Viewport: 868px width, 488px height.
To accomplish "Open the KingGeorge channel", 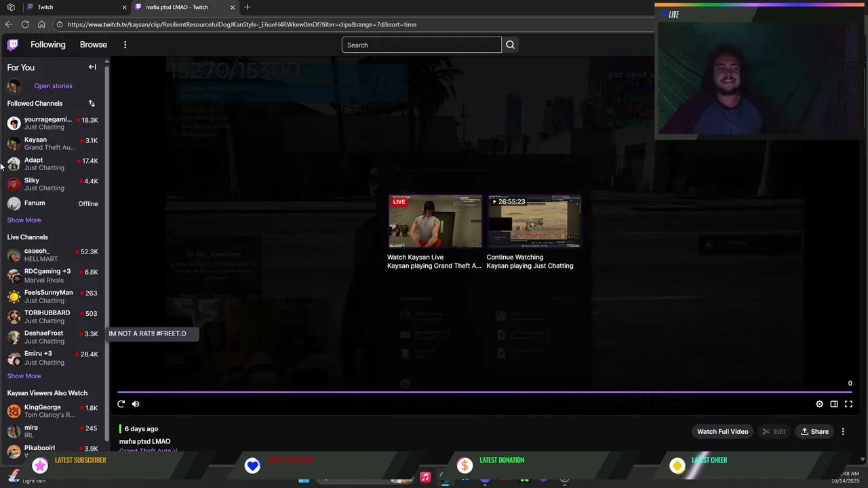I will tap(53, 411).
